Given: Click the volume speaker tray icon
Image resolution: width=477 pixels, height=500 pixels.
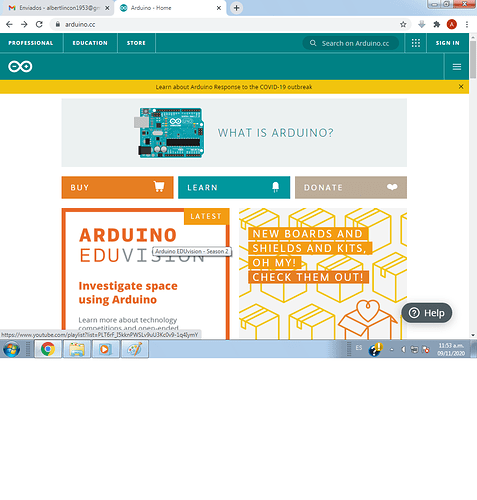Looking at the screenshot, I should coord(403,349).
